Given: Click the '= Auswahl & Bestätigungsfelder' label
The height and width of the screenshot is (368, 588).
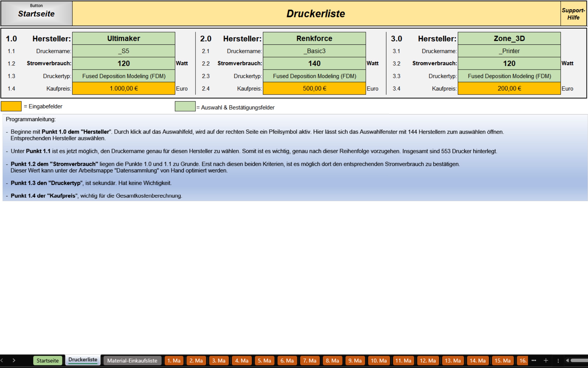Looking at the screenshot, I should pyautogui.click(x=235, y=107).
